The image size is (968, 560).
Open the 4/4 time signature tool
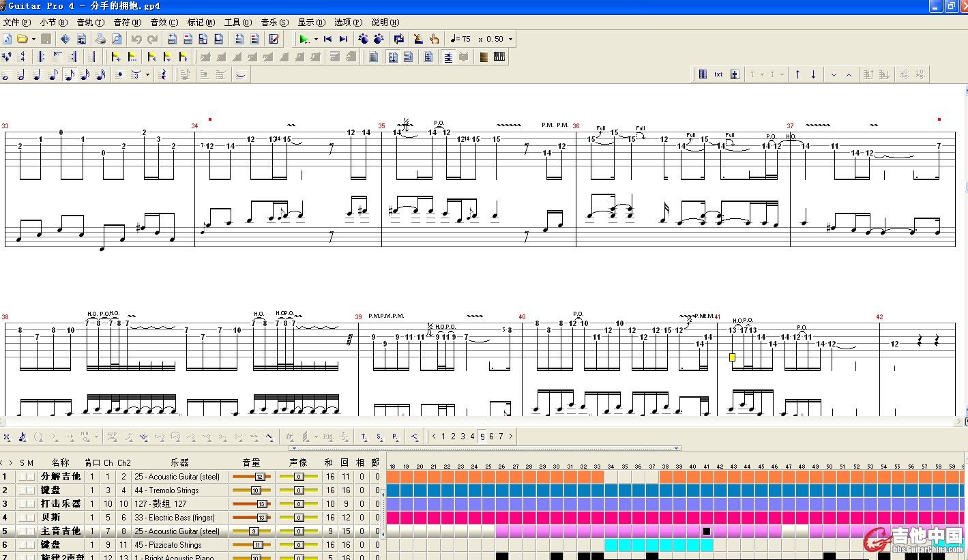[21, 57]
